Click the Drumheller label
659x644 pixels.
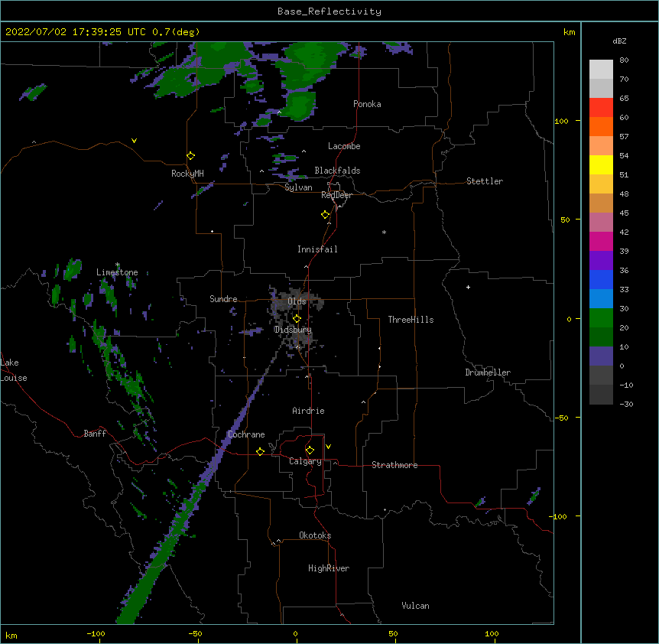click(x=488, y=372)
